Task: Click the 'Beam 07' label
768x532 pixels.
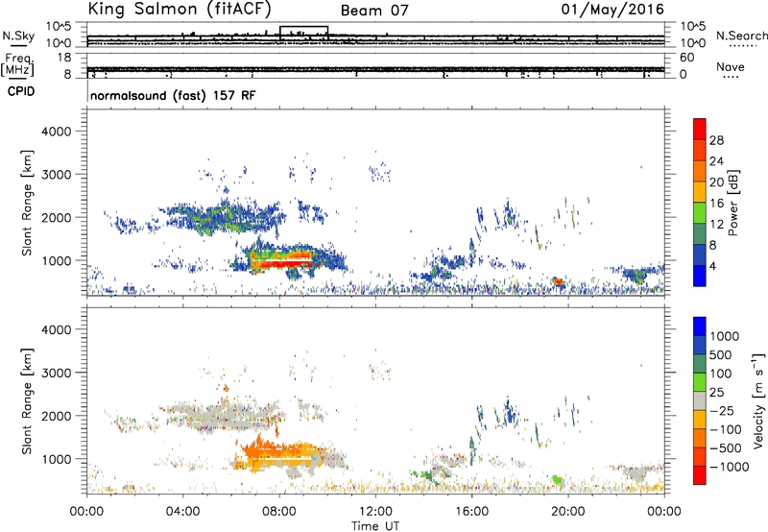Action: pyautogui.click(x=374, y=11)
